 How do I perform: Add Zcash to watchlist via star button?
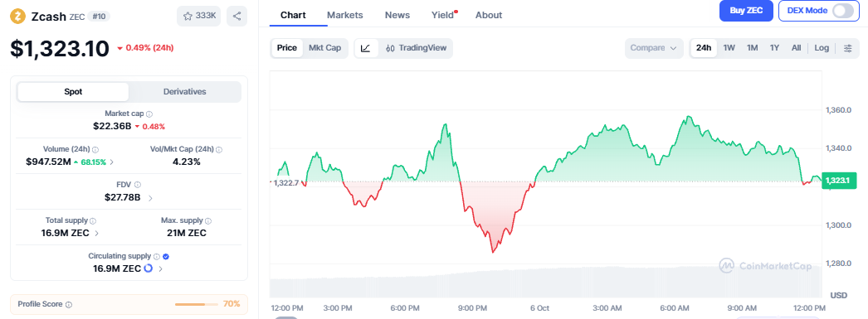pyautogui.click(x=198, y=16)
